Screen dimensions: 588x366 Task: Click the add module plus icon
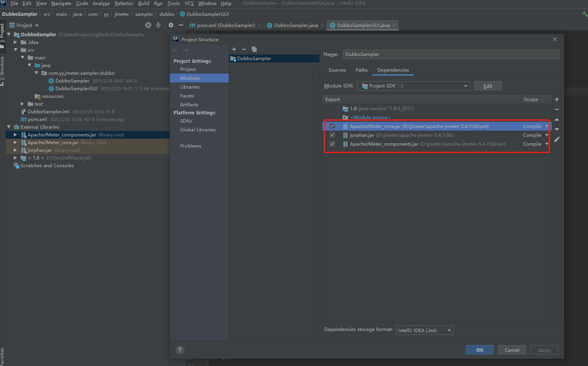point(234,49)
